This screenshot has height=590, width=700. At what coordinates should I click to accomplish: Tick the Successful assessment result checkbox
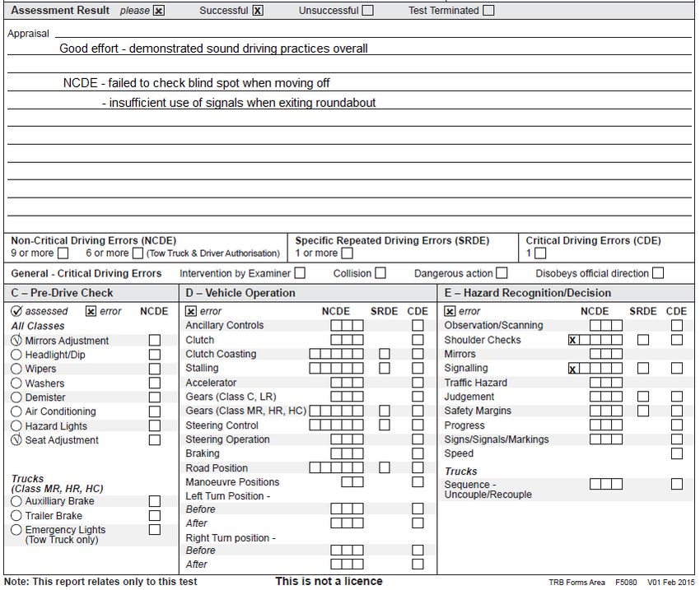coord(258,10)
